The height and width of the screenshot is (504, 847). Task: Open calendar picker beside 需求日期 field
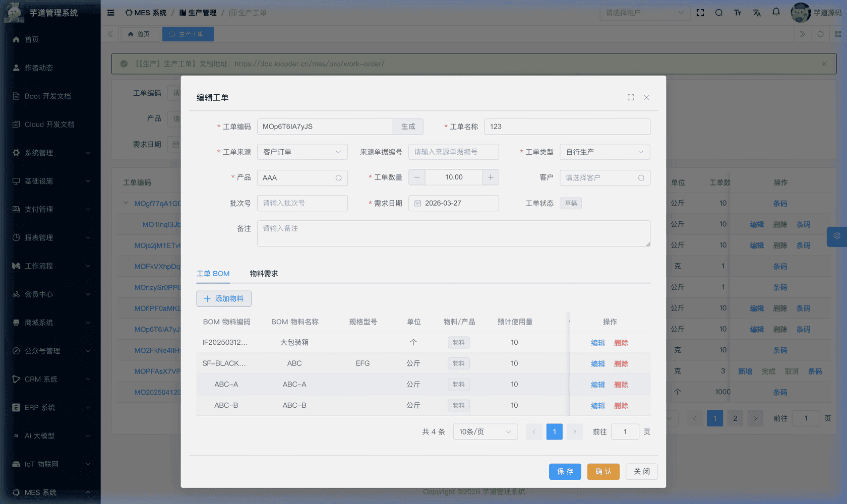417,203
